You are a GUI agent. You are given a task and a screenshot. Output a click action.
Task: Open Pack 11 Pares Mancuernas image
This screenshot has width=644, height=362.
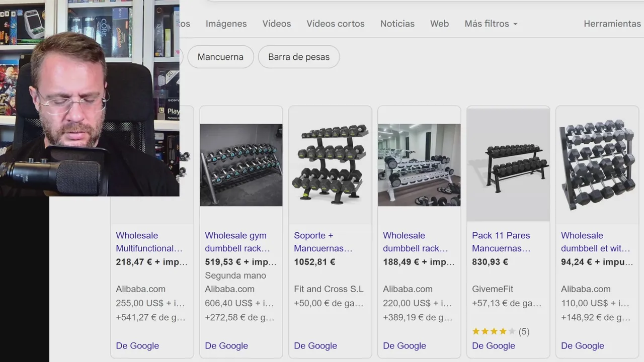click(x=508, y=165)
